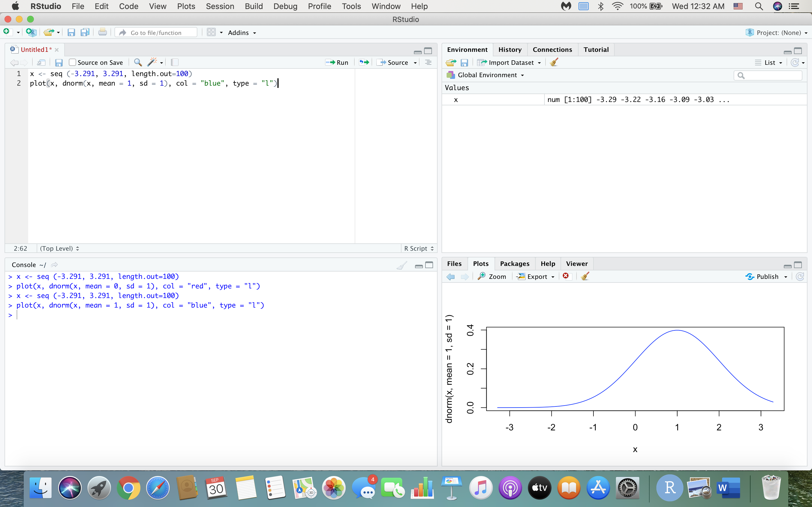This screenshot has height=507, width=812.
Task: Zoom the current plot with the Zoom icon
Action: point(492,276)
